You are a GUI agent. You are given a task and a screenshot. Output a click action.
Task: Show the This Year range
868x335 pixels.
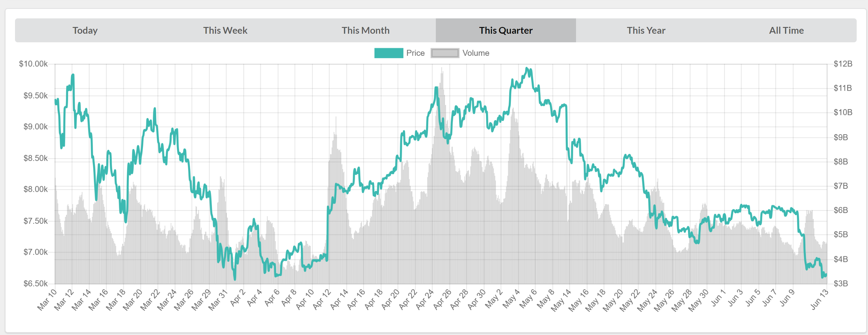(x=645, y=30)
